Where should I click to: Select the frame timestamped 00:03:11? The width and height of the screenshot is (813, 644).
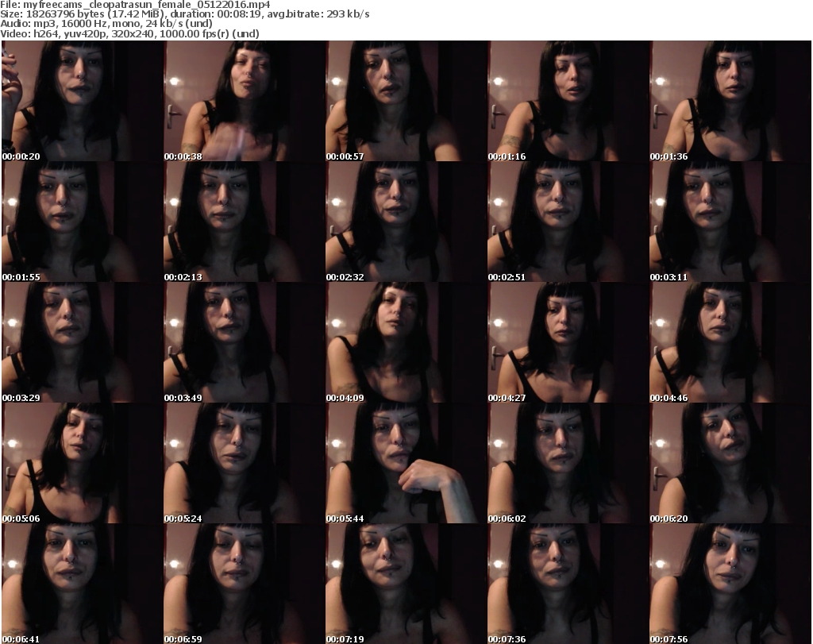[x=728, y=222]
